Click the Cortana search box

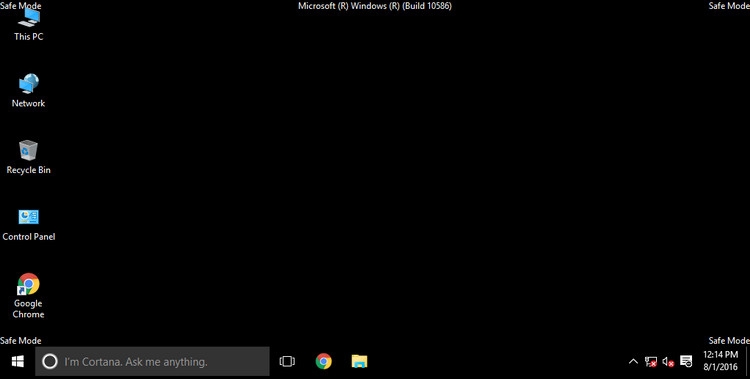[x=153, y=361]
